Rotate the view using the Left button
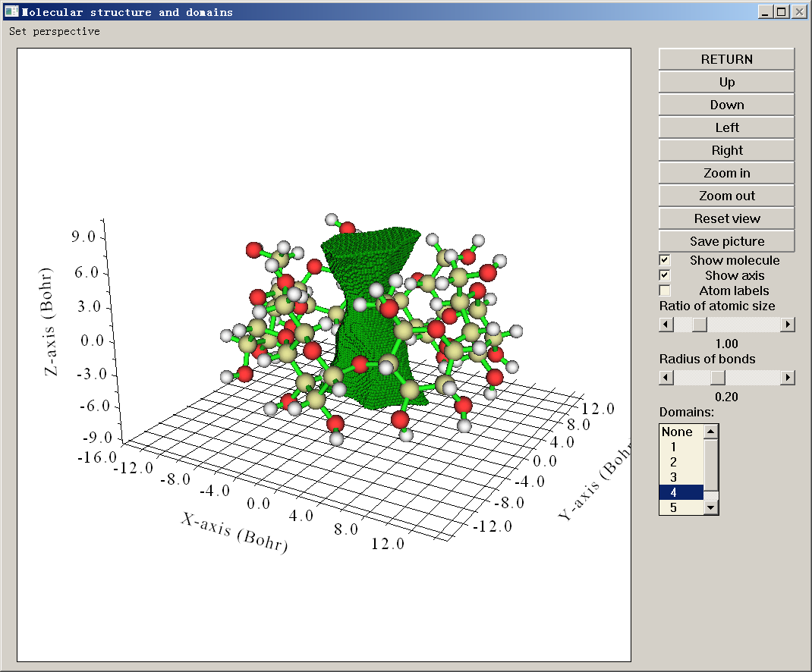The height and width of the screenshot is (672, 812). tap(726, 127)
